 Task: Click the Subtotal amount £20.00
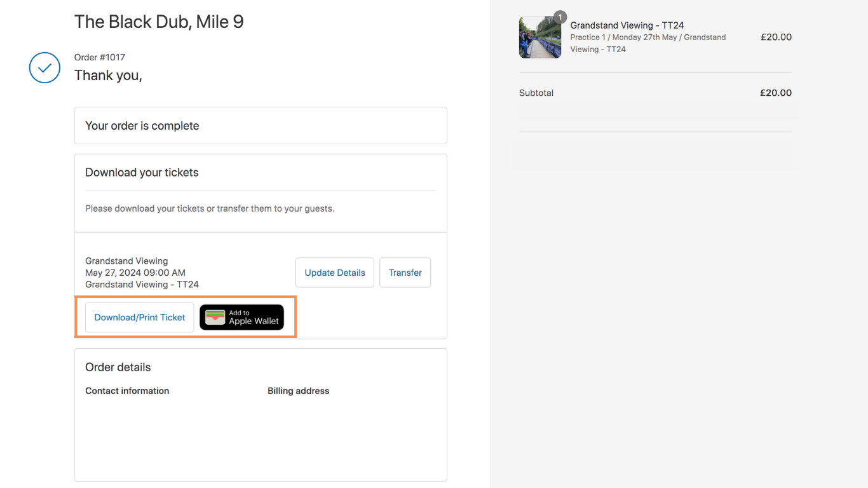(x=775, y=93)
